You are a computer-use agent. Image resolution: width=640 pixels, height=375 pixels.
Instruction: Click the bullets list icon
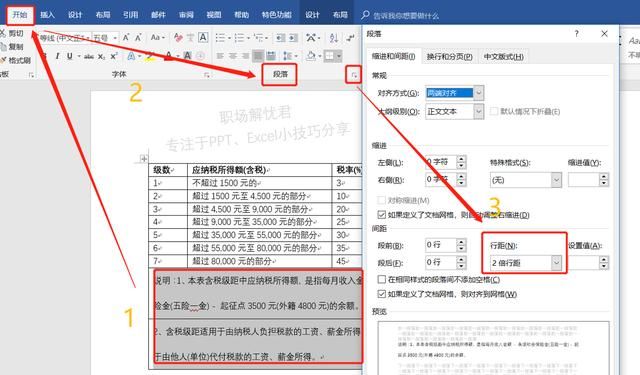[x=220, y=38]
